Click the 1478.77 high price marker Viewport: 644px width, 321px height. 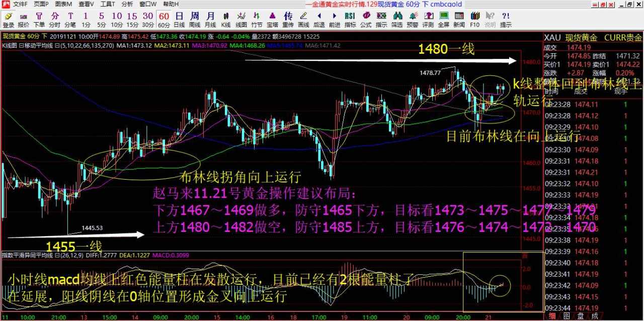point(430,73)
